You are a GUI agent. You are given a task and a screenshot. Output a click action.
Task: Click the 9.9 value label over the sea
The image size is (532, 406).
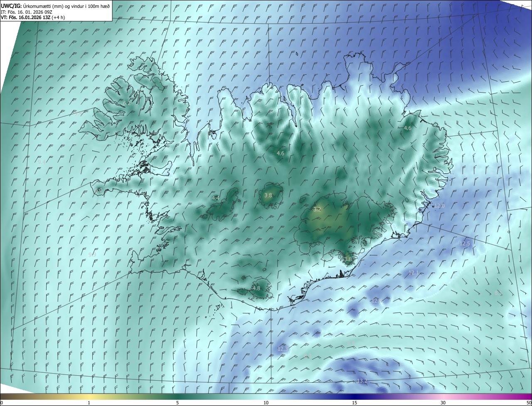pyautogui.click(x=92, y=254)
